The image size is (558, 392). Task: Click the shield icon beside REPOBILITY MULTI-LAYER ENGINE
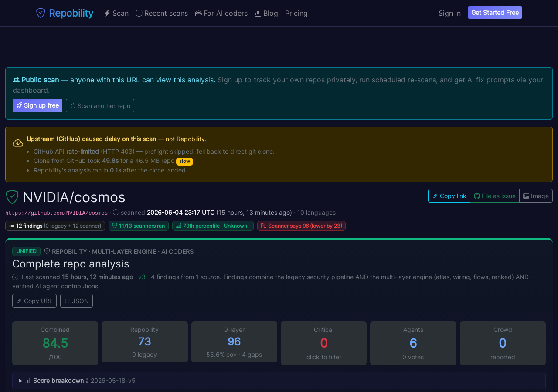coord(47,251)
